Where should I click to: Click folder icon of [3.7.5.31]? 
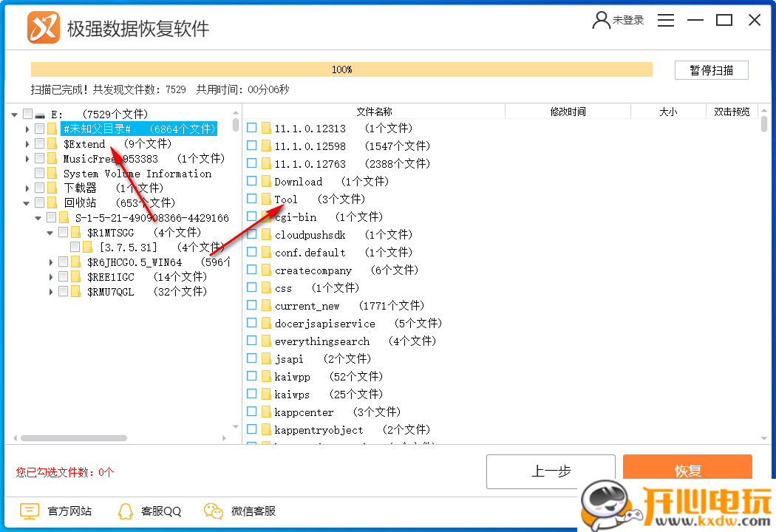click(88, 247)
